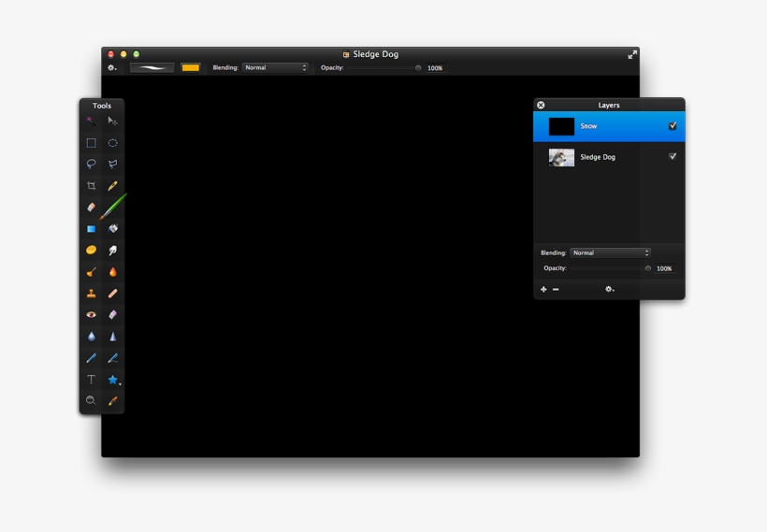Click the toolbar opacity 100% field

435,68
